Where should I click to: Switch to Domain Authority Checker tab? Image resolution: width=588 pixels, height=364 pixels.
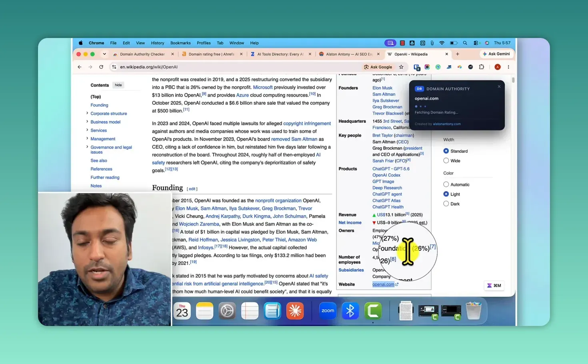point(142,54)
